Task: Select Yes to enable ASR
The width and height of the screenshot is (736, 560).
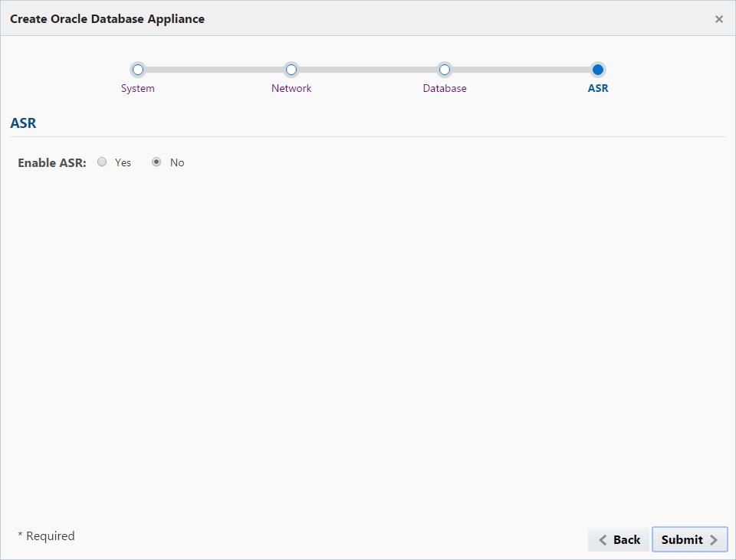Action: click(102, 162)
